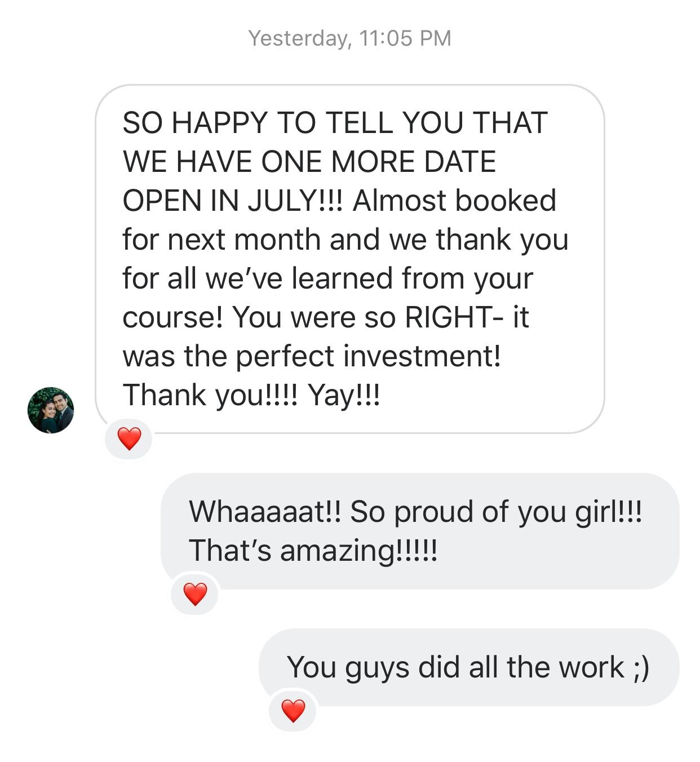
Task: Click 'for next month and we thank you' line
Action: (x=345, y=240)
